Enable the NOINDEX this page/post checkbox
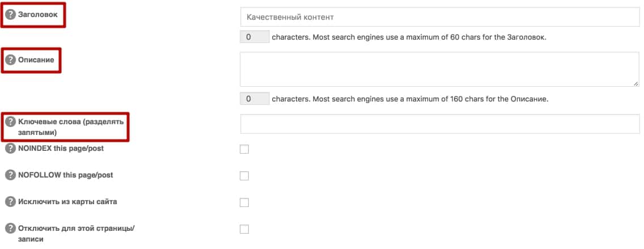The width and height of the screenshot is (644, 249). 244,149
